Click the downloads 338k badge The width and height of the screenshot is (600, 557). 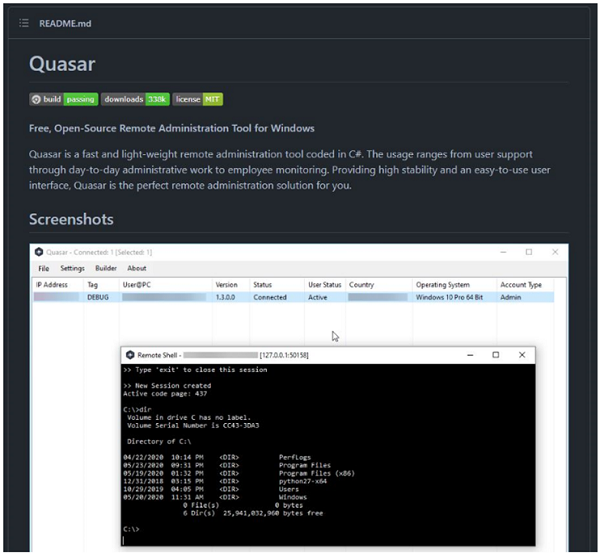coord(135,99)
